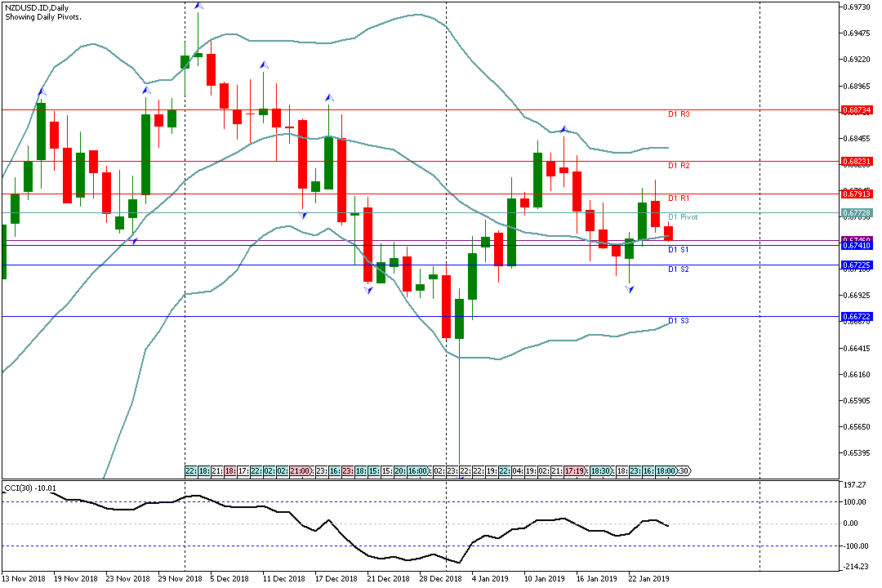Click the 4 Jan 2019 date label
The image size is (882, 588).
pyautogui.click(x=490, y=579)
